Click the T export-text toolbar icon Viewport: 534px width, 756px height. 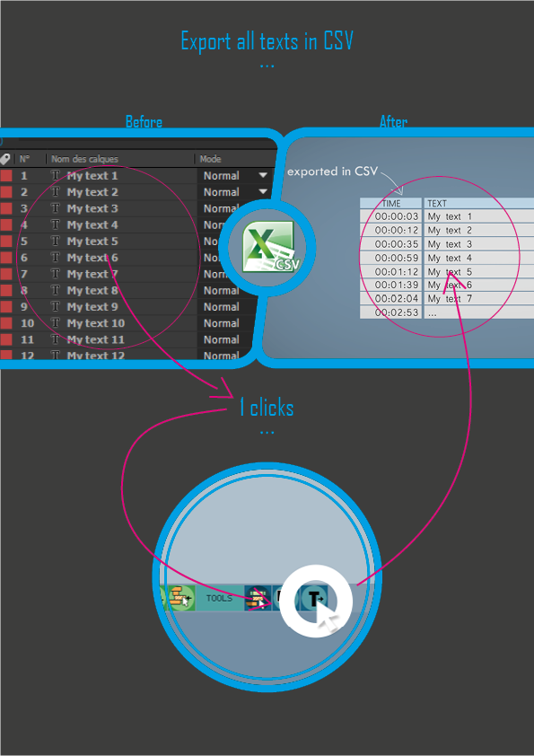click(x=314, y=598)
